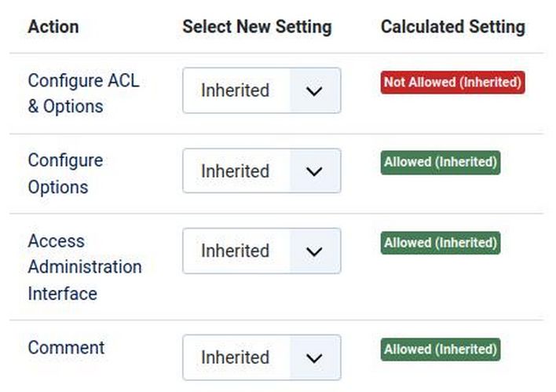The image size is (556, 392).
Task: Click the red Not Allowed (Inherited) badge
Action: pos(452,82)
